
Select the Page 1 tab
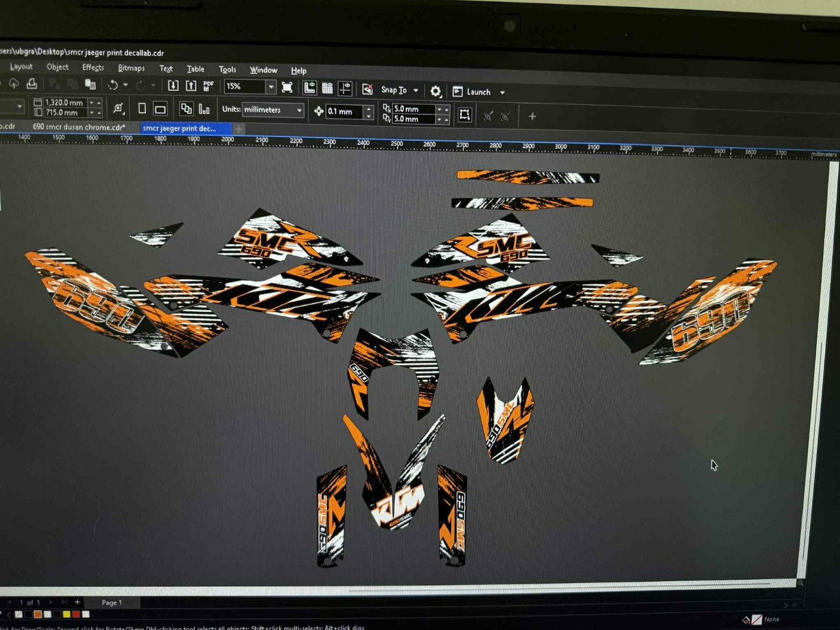pos(111,602)
